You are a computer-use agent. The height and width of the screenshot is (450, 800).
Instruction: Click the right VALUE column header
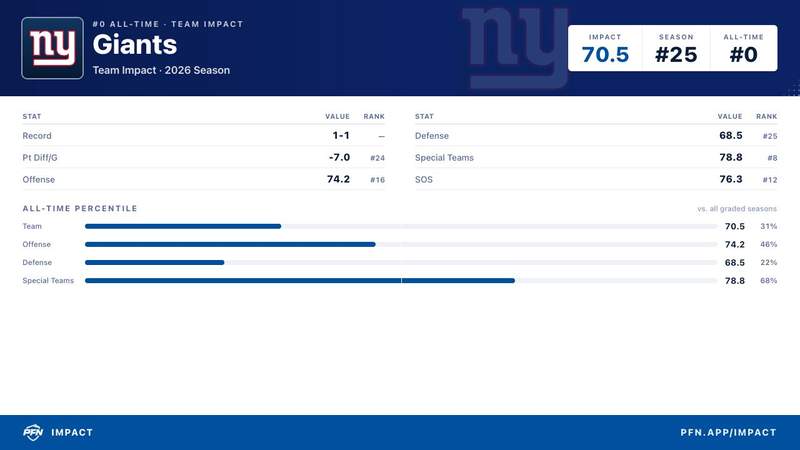(x=730, y=116)
